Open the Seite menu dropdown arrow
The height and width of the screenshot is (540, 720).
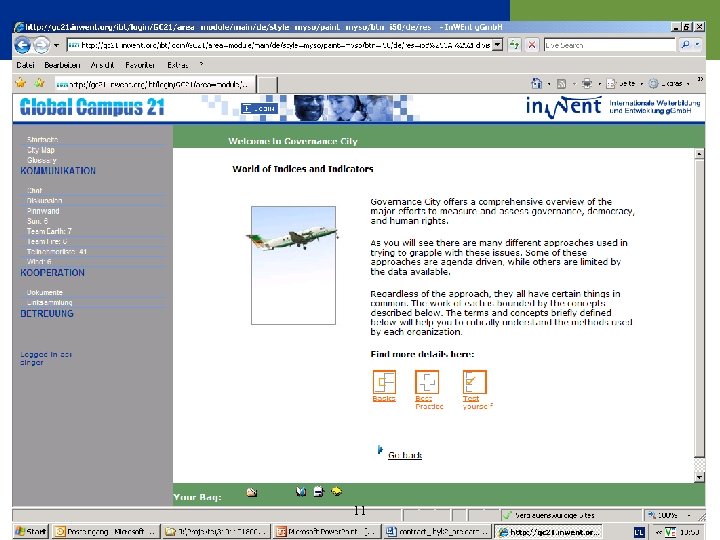(641, 84)
